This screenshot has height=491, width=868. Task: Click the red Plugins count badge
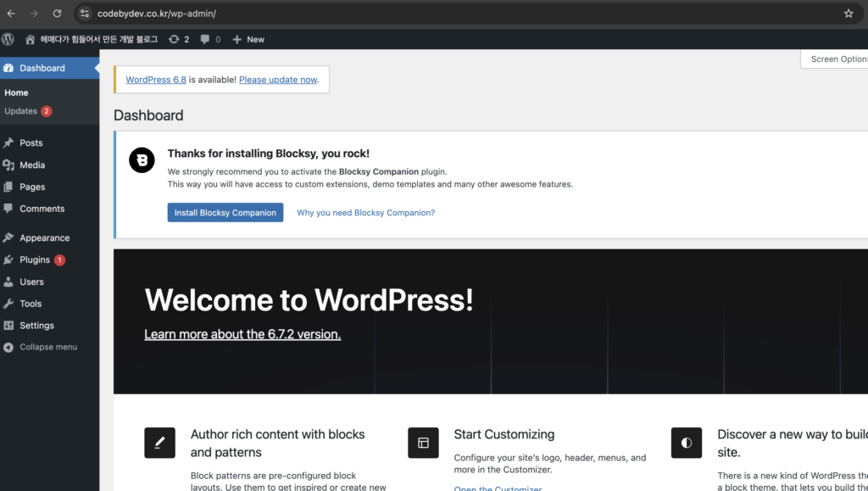(60, 260)
